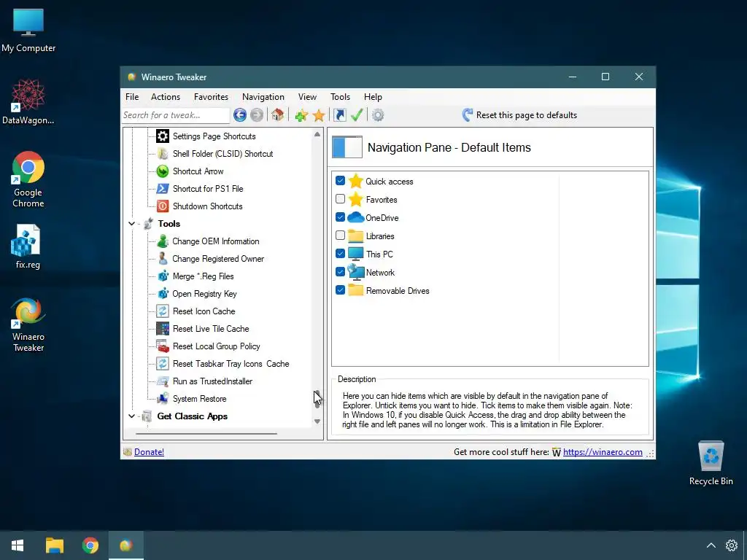
Task: Click the green checkmark toolbar icon
Action: coord(357,114)
